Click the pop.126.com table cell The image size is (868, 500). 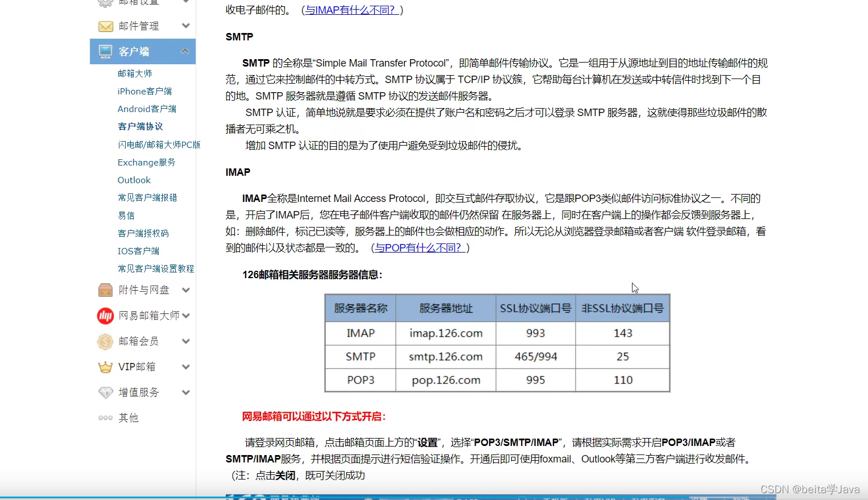(x=446, y=380)
